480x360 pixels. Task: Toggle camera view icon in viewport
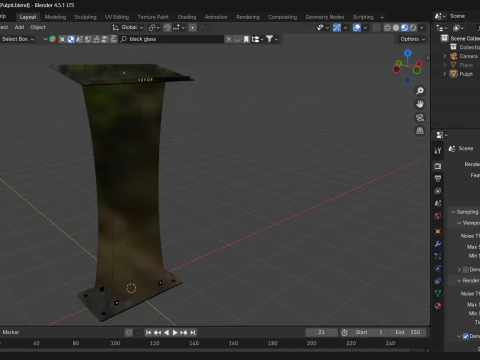420,117
